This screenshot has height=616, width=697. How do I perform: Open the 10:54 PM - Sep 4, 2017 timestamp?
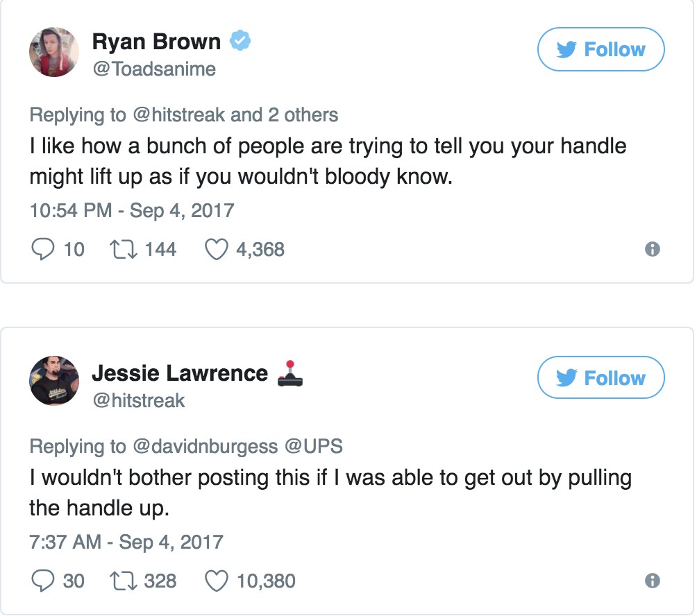click(131, 210)
